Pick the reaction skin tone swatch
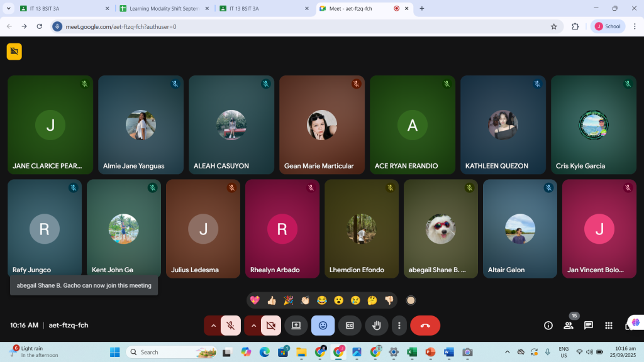The width and height of the screenshot is (644, 362). 411,300
